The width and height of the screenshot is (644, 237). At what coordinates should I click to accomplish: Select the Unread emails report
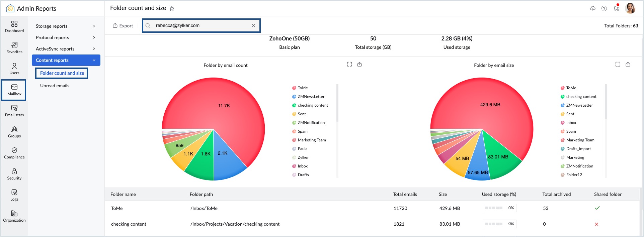[55, 86]
